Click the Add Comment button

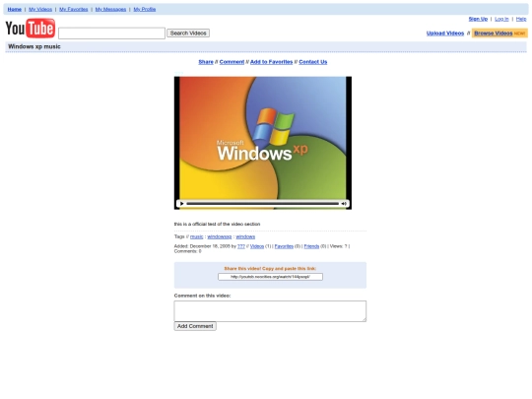click(195, 326)
